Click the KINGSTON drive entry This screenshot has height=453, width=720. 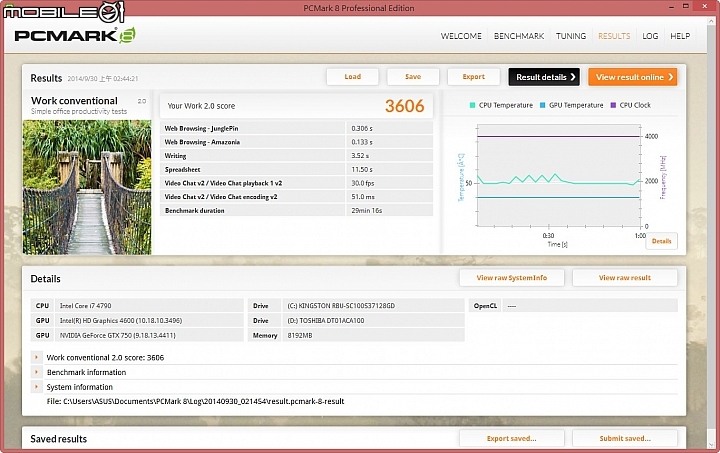click(373, 306)
